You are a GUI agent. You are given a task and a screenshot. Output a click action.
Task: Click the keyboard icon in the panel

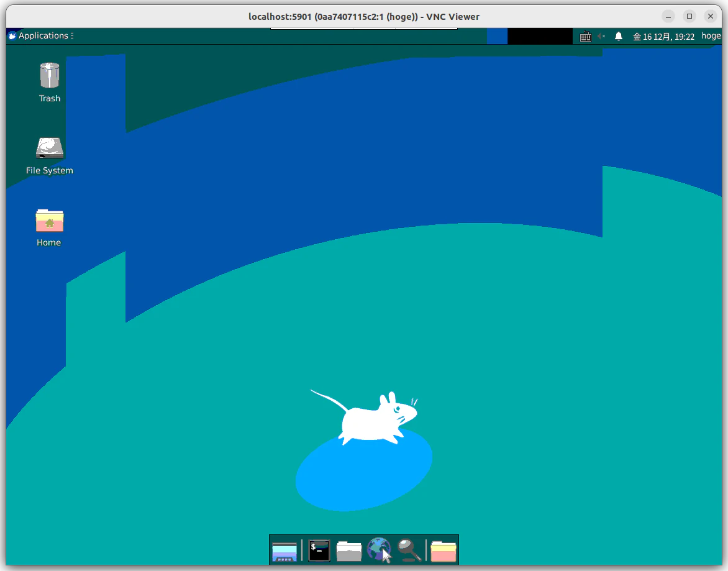(586, 36)
